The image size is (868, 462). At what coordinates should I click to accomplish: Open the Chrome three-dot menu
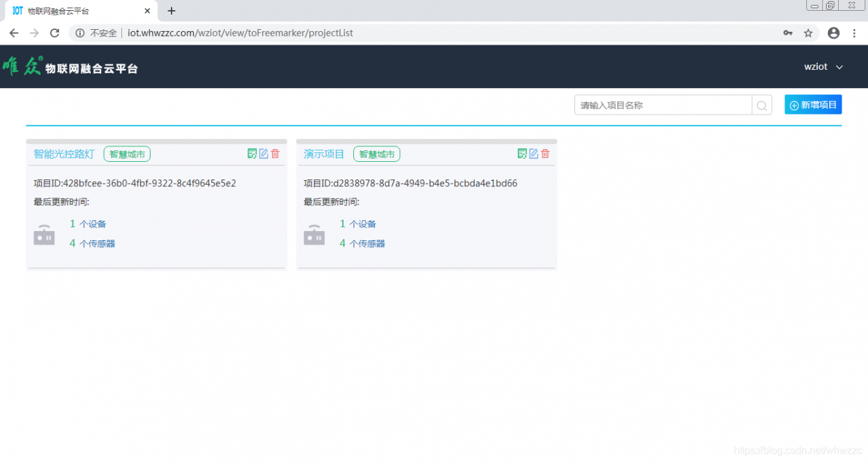pos(855,33)
